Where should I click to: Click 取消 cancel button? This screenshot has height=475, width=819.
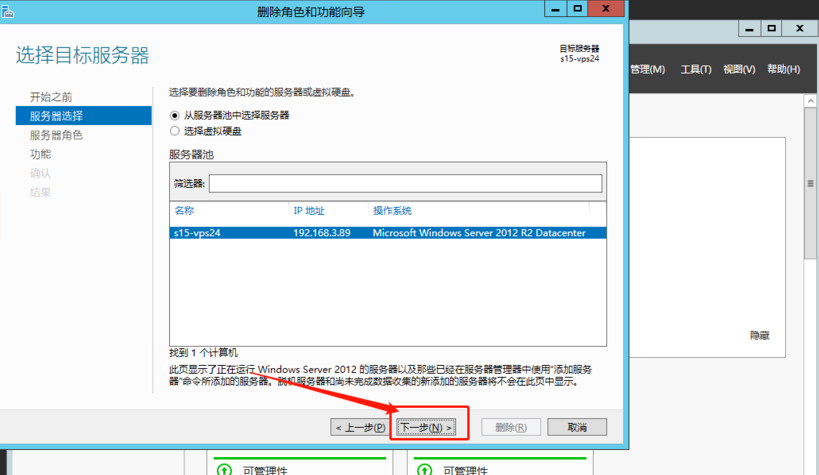pyautogui.click(x=577, y=427)
